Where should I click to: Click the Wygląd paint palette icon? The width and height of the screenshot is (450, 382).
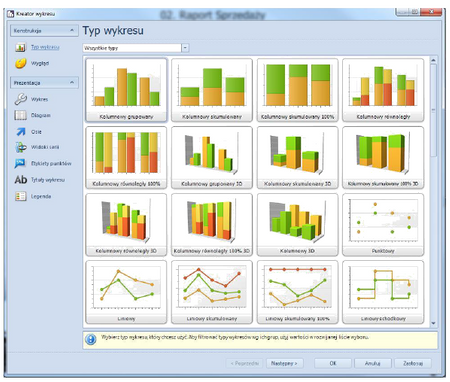click(21, 63)
